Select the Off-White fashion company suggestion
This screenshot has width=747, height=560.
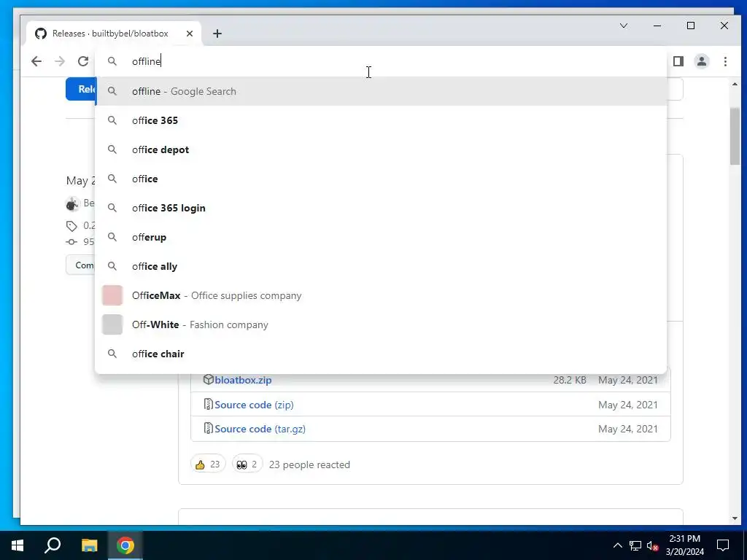tap(381, 324)
